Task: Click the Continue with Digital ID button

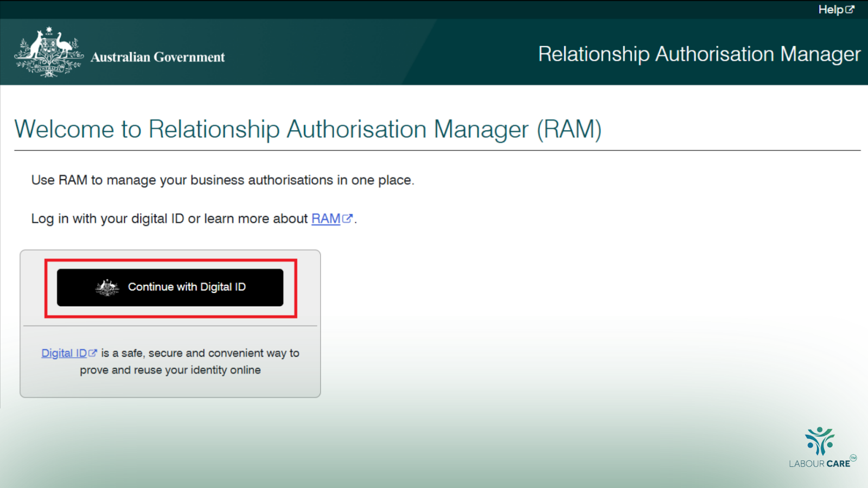Action: 170,287
